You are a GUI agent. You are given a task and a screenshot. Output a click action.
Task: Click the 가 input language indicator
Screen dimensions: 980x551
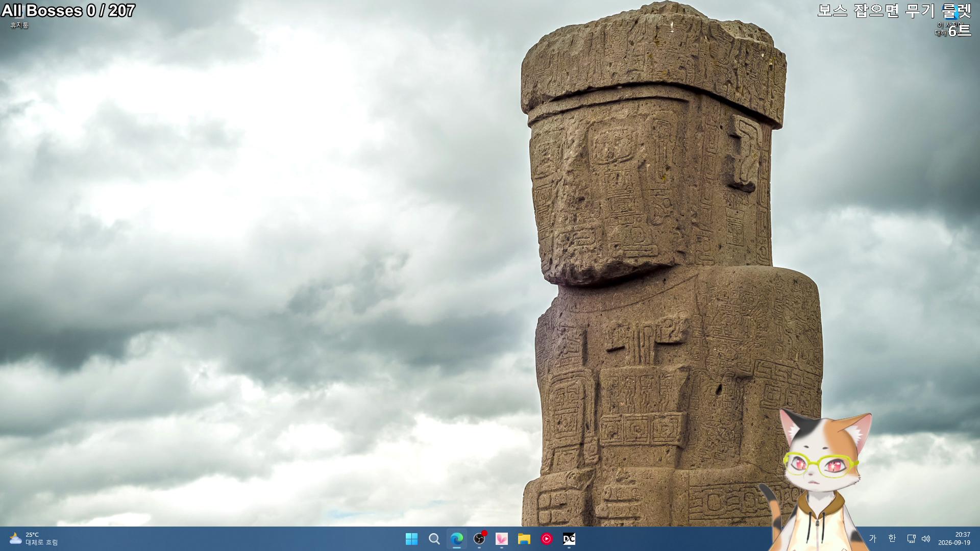point(873,538)
